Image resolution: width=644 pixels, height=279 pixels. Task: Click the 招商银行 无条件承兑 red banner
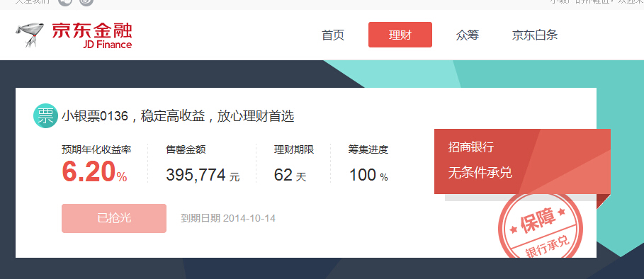(x=522, y=161)
